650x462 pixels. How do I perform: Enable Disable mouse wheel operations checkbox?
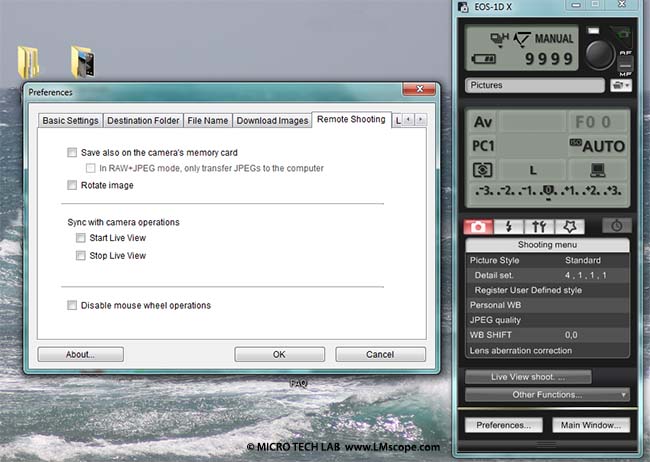(x=71, y=305)
